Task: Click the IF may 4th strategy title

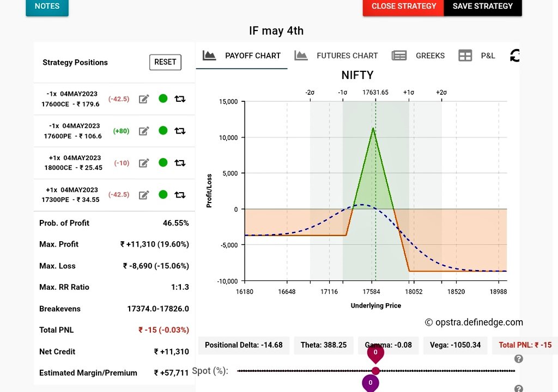Action: (x=276, y=31)
